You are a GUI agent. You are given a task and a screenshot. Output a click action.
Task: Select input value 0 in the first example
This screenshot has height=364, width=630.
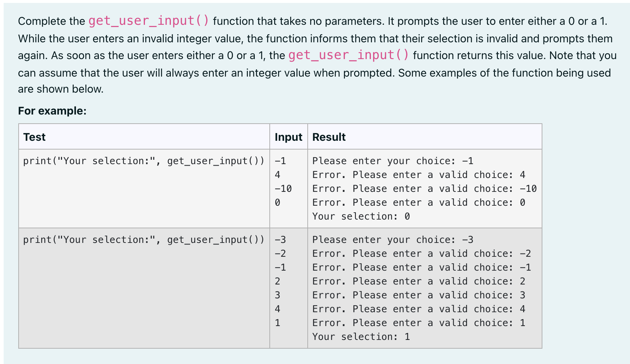point(277,202)
